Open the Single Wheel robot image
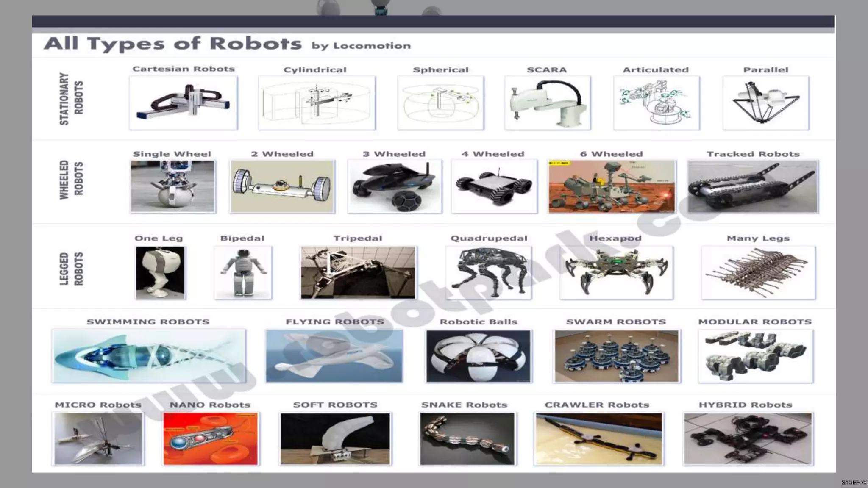 pyautogui.click(x=172, y=186)
